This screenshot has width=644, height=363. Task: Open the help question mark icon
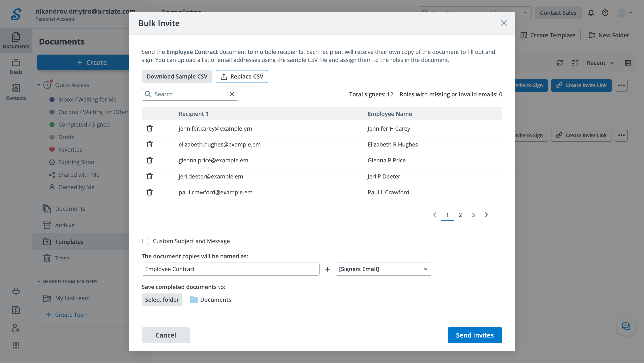click(x=605, y=13)
